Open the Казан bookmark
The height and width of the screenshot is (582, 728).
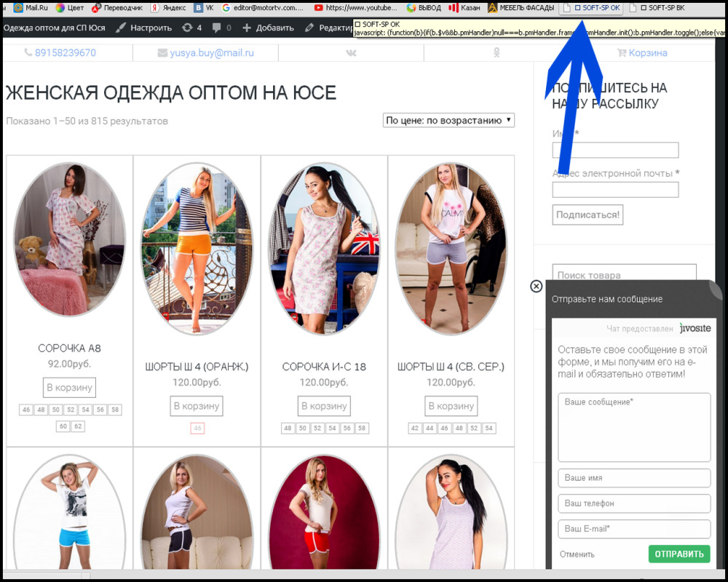(464, 8)
